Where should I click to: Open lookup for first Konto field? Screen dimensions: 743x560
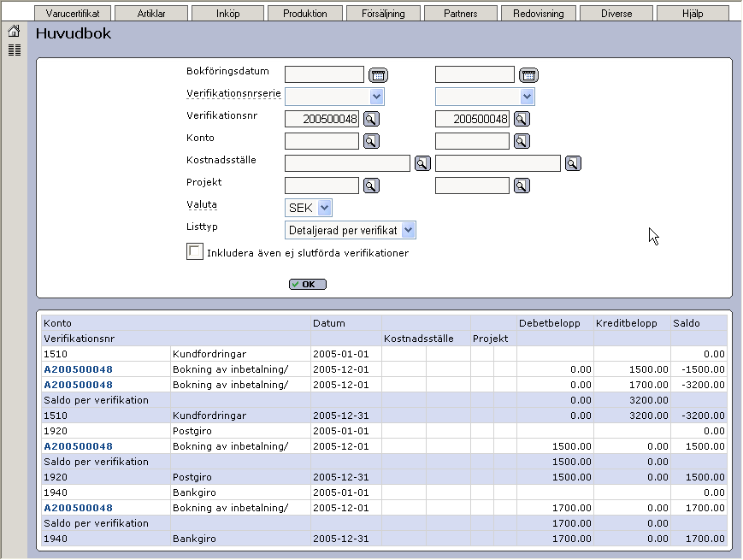click(x=371, y=141)
